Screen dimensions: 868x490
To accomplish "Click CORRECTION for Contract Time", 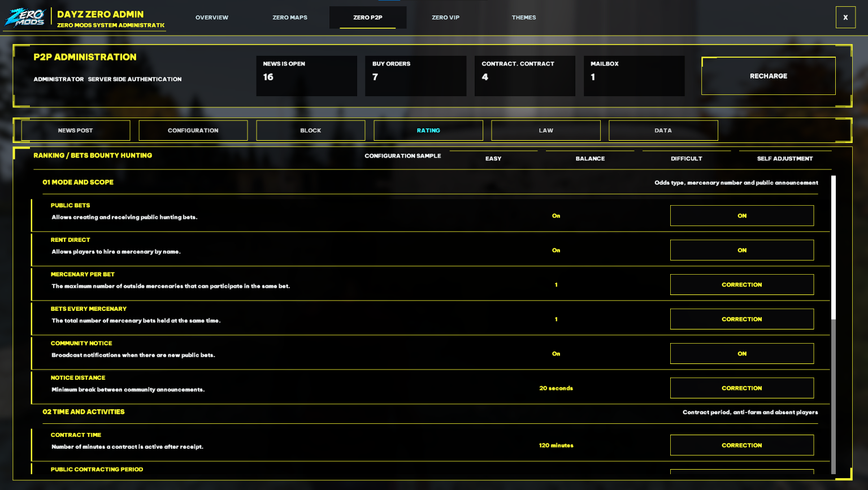I will click(x=742, y=445).
